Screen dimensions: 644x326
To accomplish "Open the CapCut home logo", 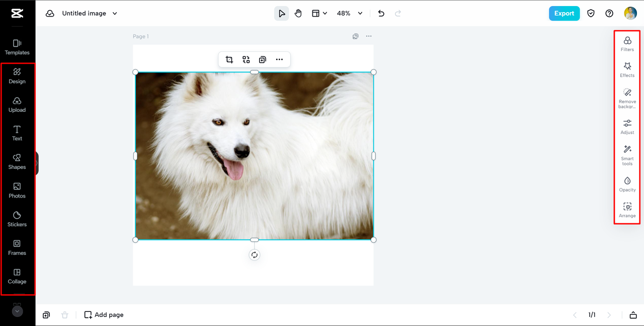I will [17, 14].
